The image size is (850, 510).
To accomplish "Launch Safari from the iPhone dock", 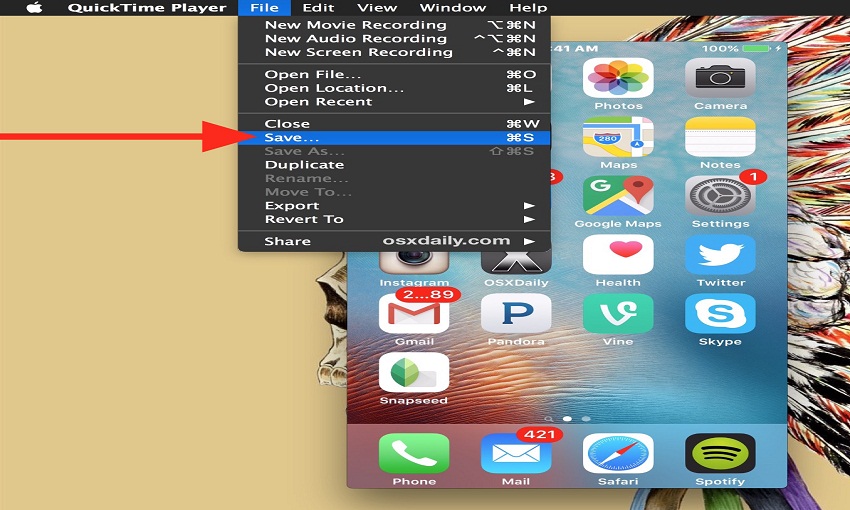I will 618,454.
